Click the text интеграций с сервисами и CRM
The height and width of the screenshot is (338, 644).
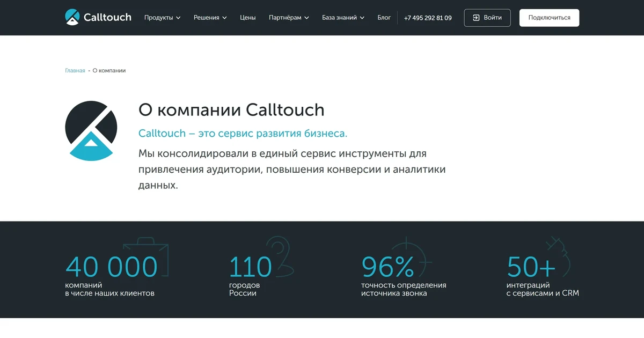543,289
